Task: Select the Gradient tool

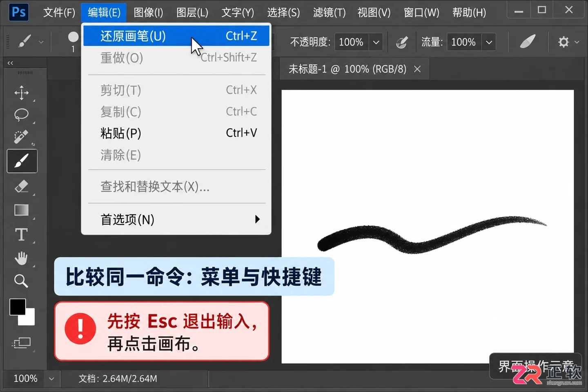Action: coord(22,210)
